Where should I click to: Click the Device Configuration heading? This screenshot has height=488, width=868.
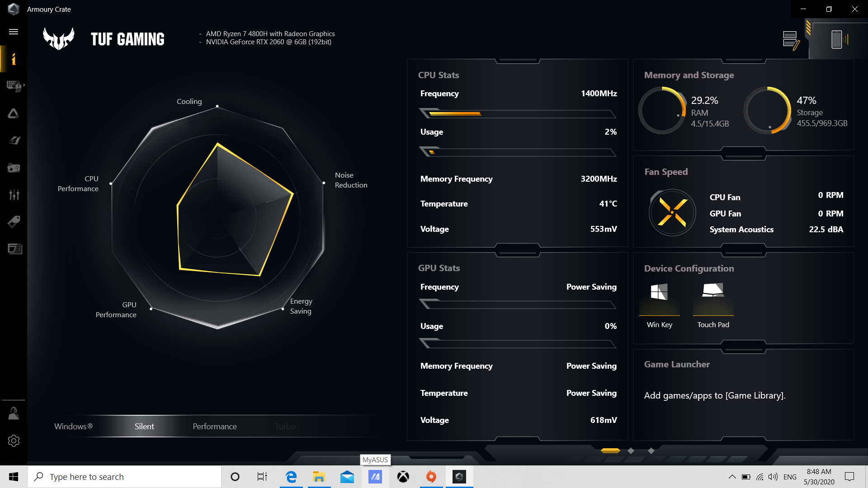point(689,268)
